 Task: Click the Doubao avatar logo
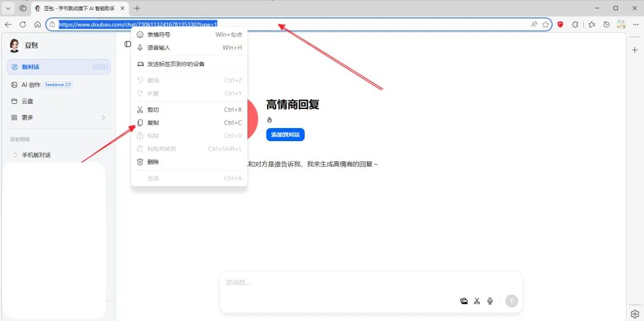click(x=14, y=45)
